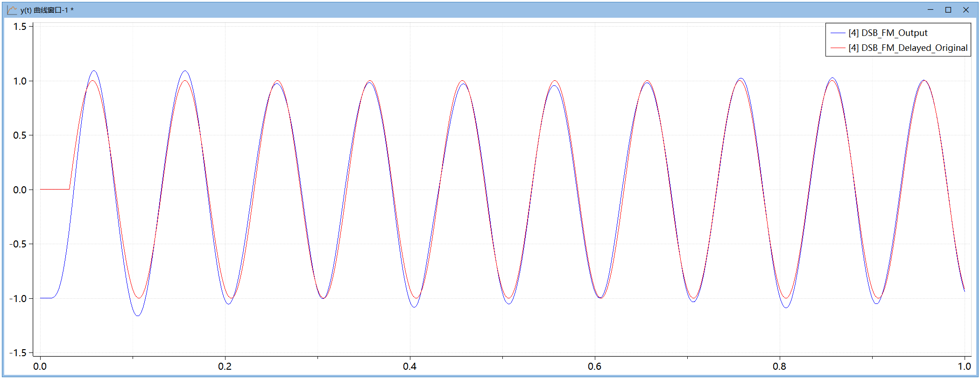Click the -0.5 label on y-axis
The height and width of the screenshot is (380, 980).
click(x=18, y=244)
